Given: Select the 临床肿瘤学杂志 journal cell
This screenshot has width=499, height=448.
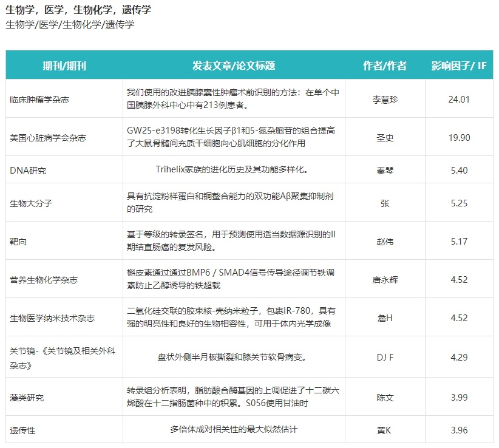Looking at the screenshot, I should [39, 99].
